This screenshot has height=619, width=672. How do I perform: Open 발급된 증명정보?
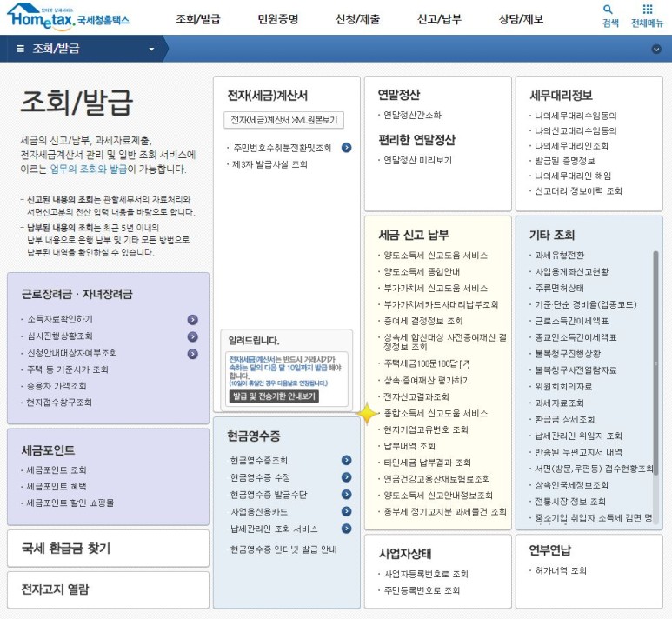pos(564,161)
